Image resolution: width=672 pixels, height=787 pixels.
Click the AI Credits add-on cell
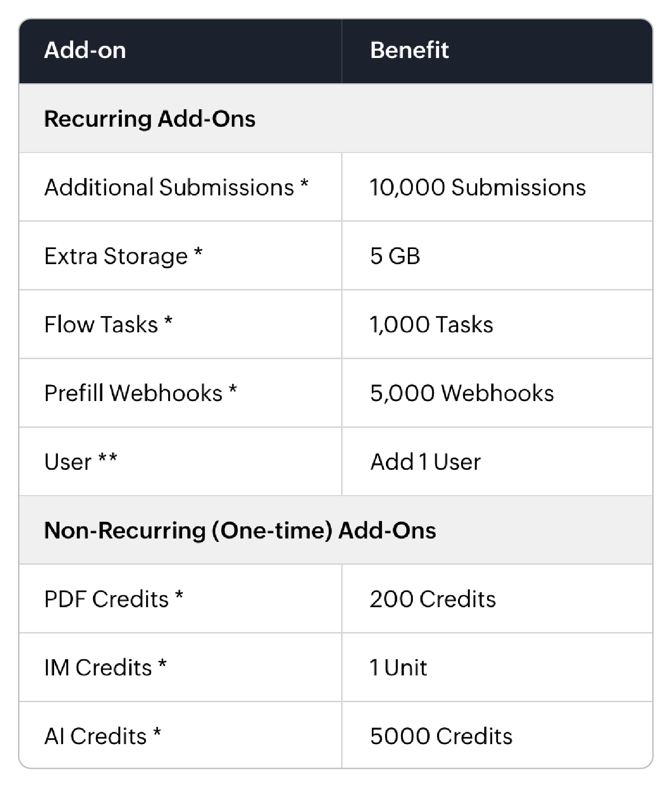point(102,736)
